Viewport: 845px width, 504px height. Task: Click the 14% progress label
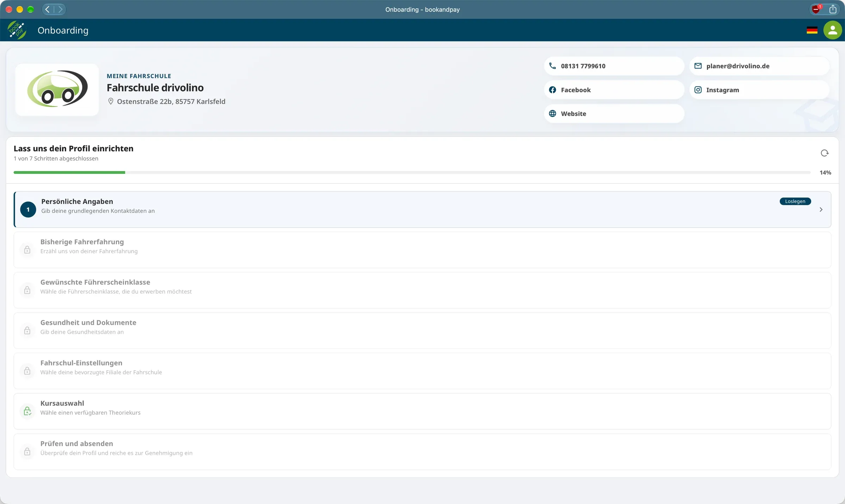point(825,172)
